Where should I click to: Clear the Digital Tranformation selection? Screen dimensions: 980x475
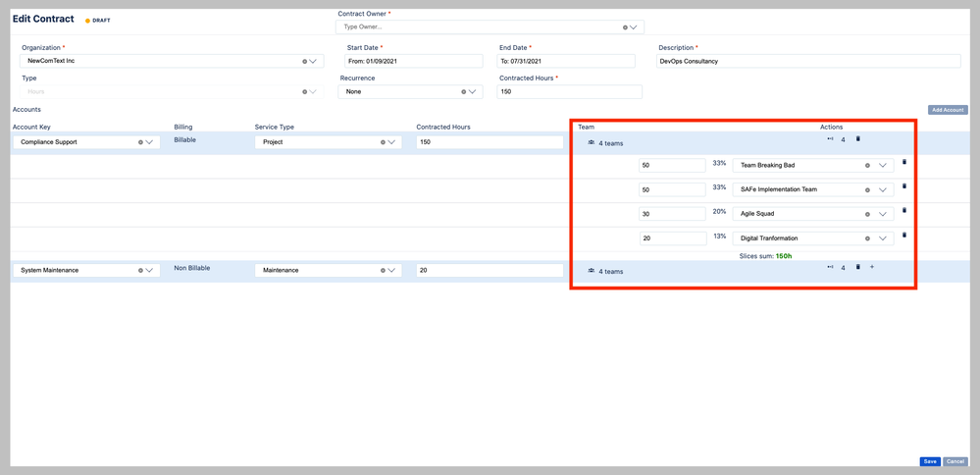pos(867,238)
